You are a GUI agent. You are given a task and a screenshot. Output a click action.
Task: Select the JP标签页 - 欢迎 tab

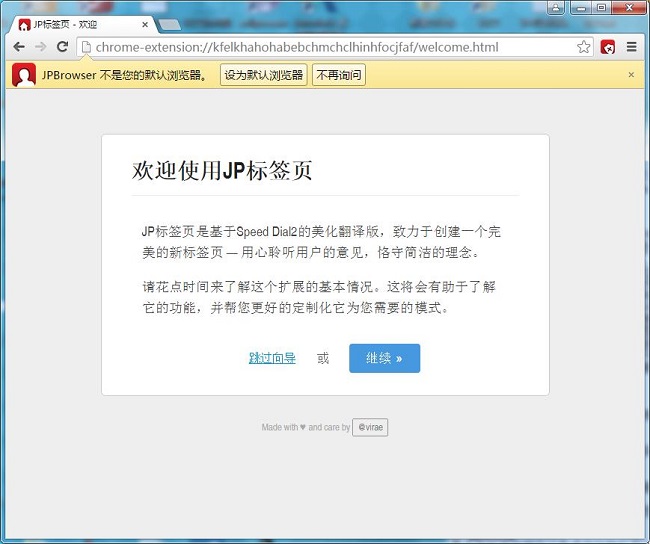75,24
